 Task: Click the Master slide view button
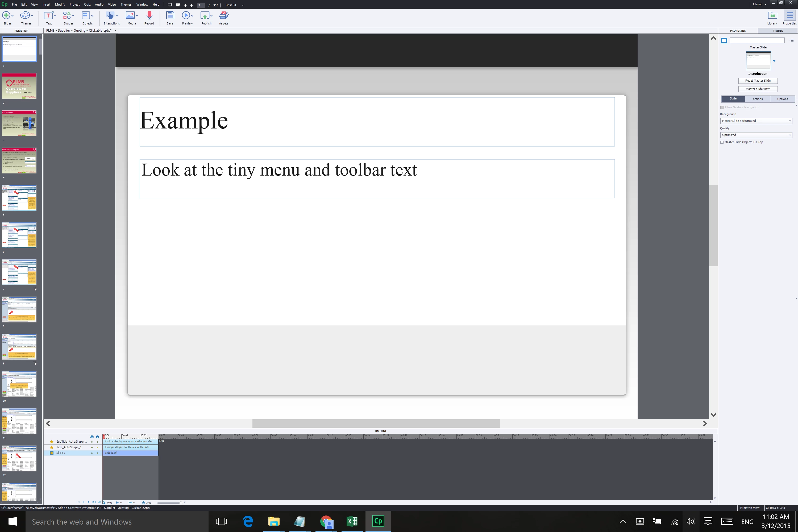point(758,89)
